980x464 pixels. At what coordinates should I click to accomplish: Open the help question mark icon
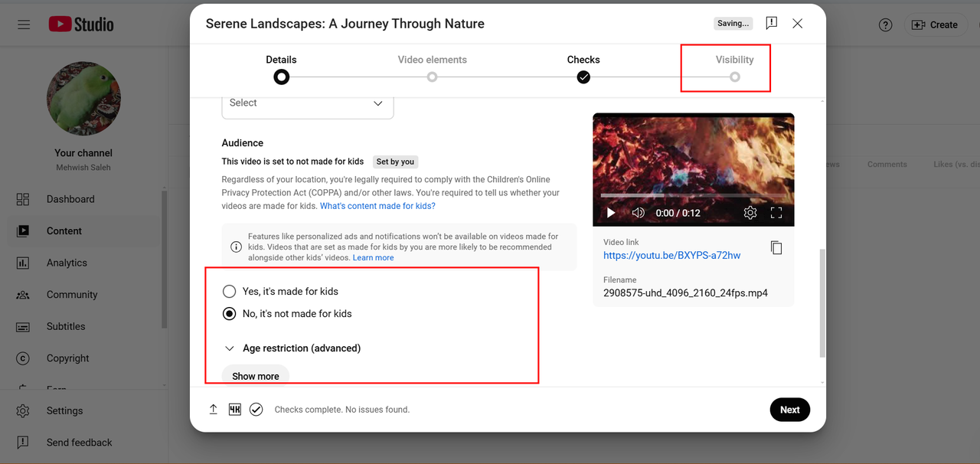(x=886, y=25)
